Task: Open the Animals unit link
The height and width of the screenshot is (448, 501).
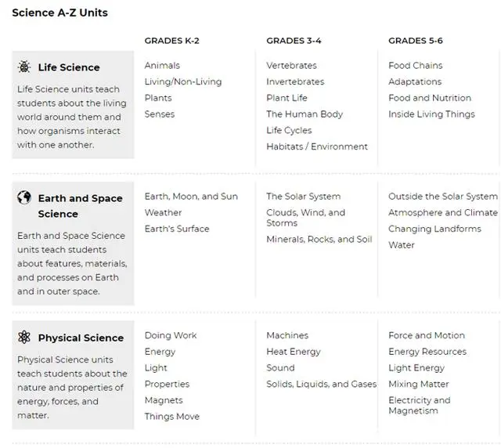Action: [x=162, y=66]
